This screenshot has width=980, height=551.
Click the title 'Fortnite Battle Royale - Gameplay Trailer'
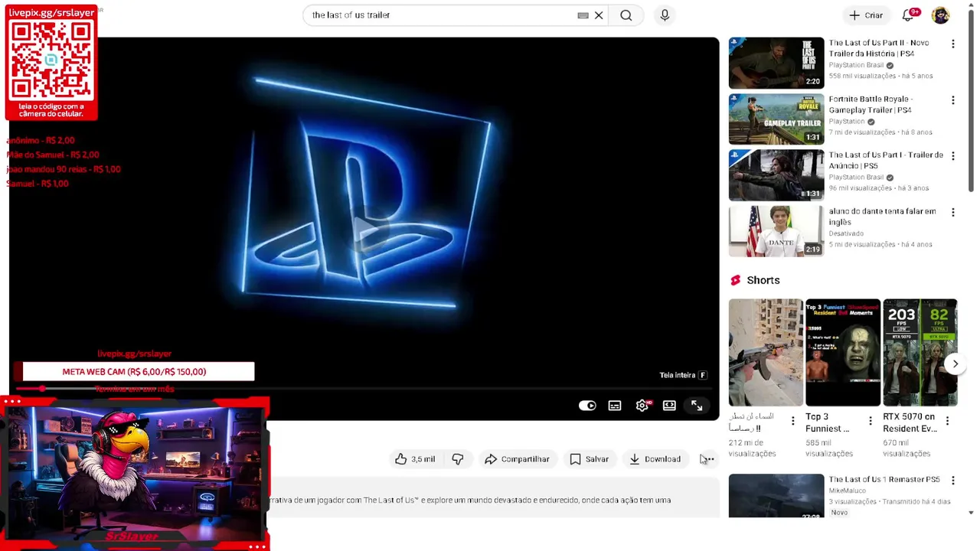point(871,104)
